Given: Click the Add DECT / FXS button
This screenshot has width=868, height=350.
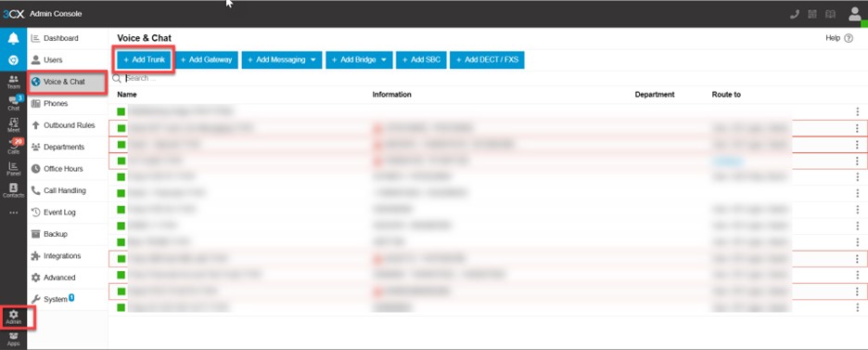Looking at the screenshot, I should pos(487,59).
